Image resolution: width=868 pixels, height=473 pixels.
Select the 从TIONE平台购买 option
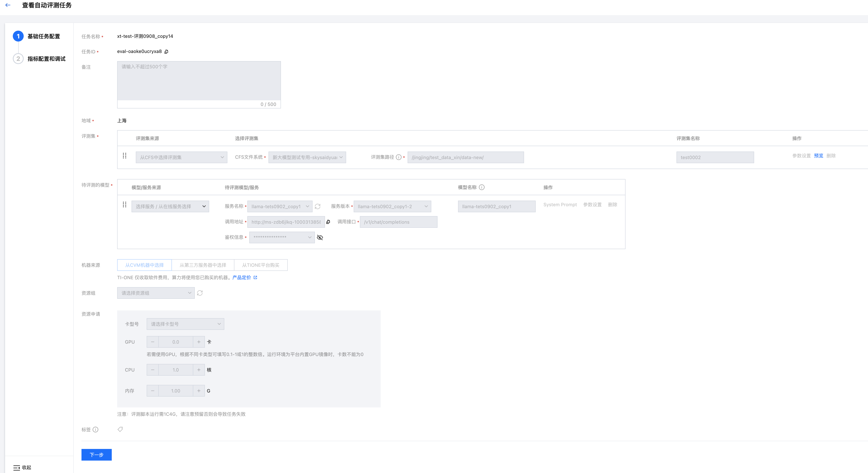click(x=261, y=265)
